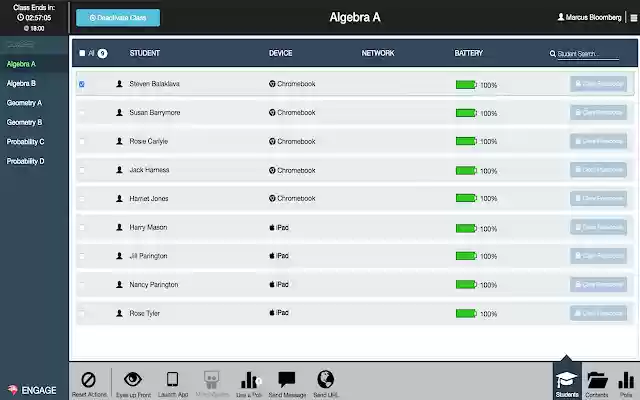Screen dimensions: 640x400
Task: Select Rose Tyler's checkbox
Action: (82, 313)
